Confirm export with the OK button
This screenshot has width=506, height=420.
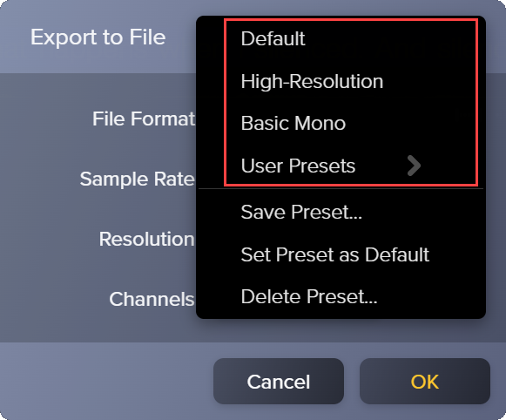(425, 382)
